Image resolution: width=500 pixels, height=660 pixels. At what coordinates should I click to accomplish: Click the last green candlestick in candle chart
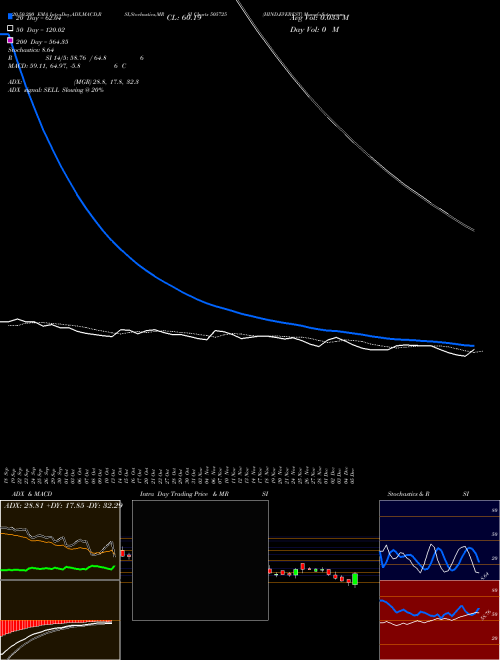[x=355, y=579]
